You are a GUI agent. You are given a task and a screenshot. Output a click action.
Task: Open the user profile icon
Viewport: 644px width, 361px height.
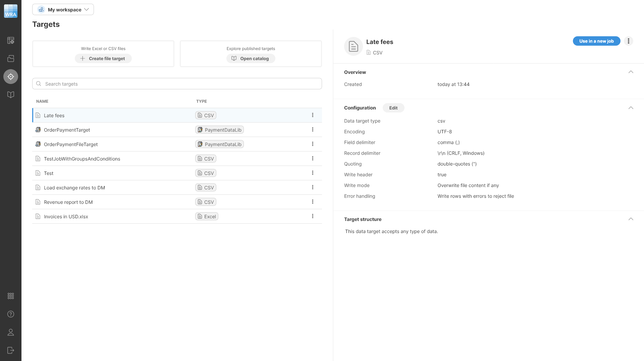pos(11,332)
